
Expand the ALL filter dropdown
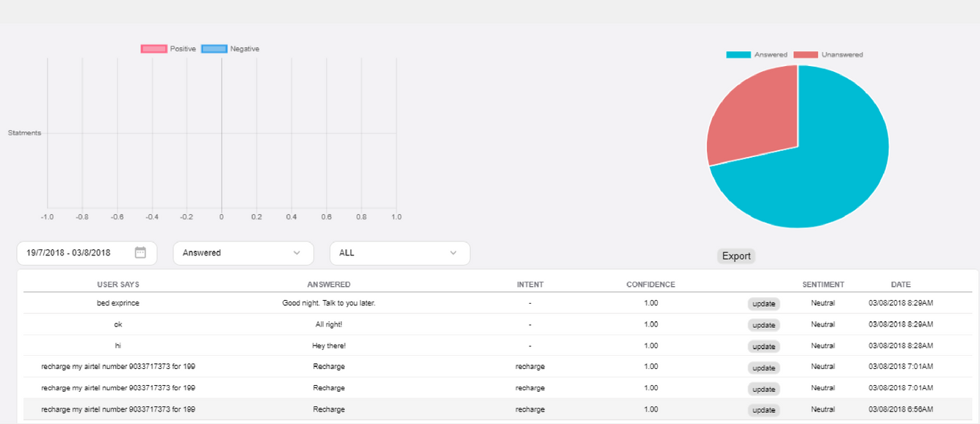[399, 253]
